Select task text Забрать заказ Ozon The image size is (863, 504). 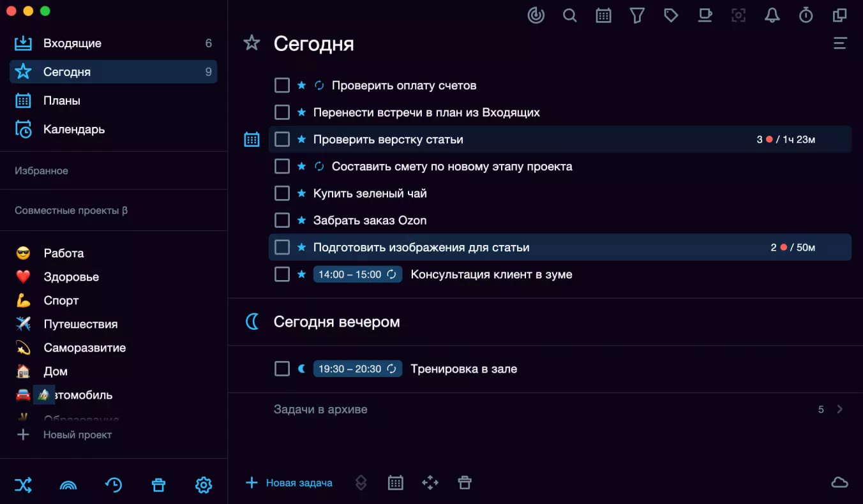[x=370, y=220]
